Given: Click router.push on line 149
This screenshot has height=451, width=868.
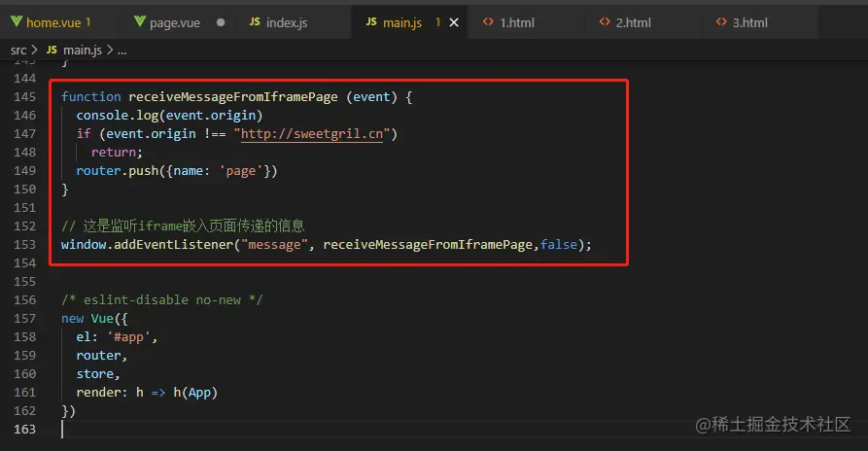Looking at the screenshot, I should click(x=118, y=171).
